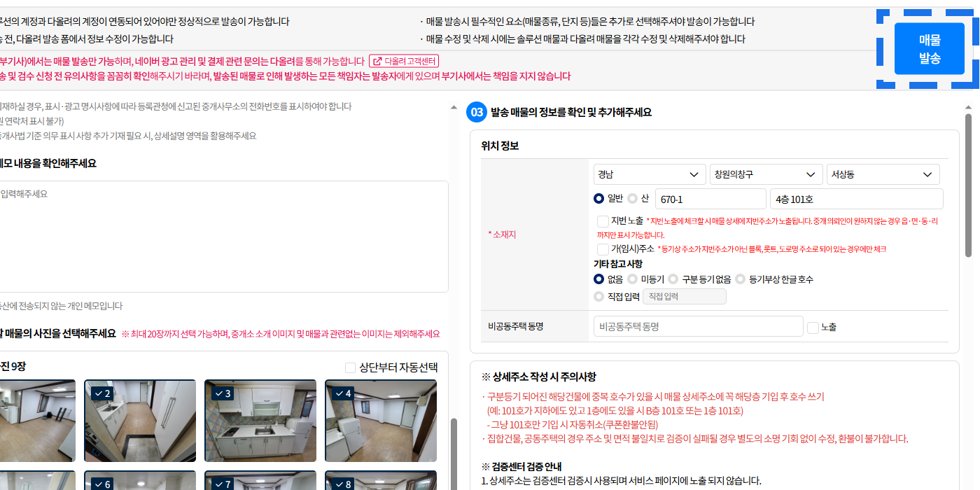Open the 창원의창구 district dropdown
The width and height of the screenshot is (980, 490).
pyautogui.click(x=766, y=174)
